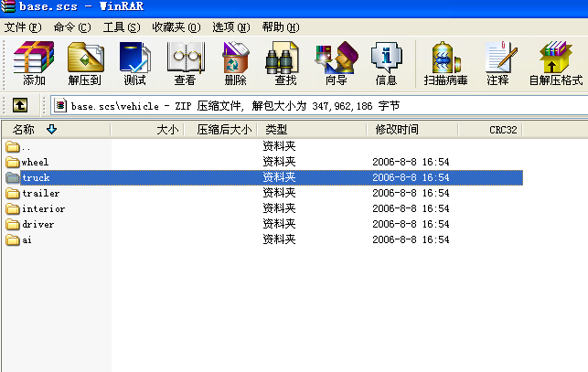Start 扫描病毒 (Virus Scan)
Viewport: 588px width, 372px height.
coord(445,58)
